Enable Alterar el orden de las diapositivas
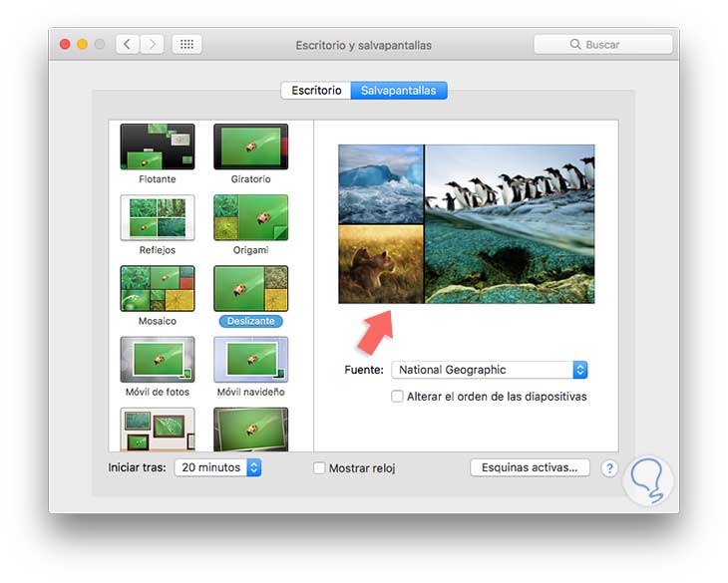The height and width of the screenshot is (583, 728). tap(397, 397)
